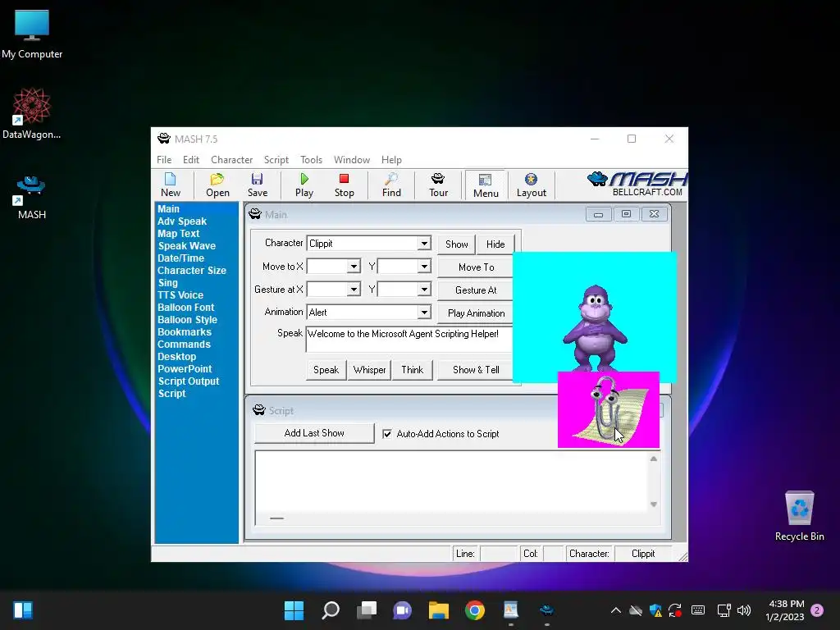
Task: Click the New script toolbar icon
Action: pyautogui.click(x=171, y=185)
